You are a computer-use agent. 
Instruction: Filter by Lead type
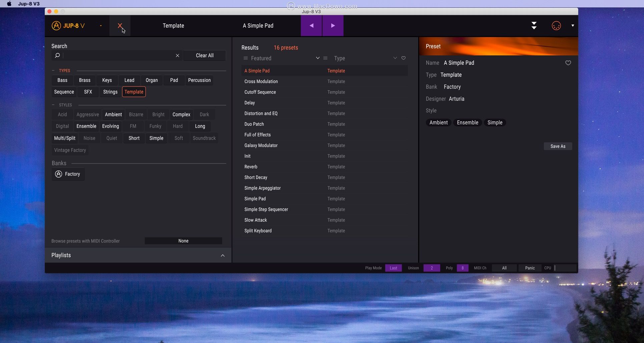coord(129,80)
